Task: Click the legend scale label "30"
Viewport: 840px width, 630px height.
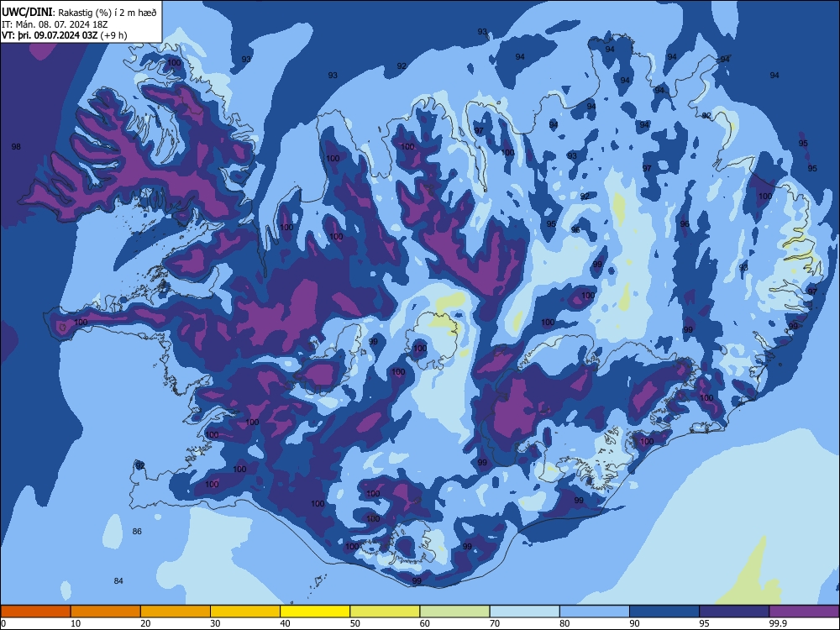Action: 215,623
